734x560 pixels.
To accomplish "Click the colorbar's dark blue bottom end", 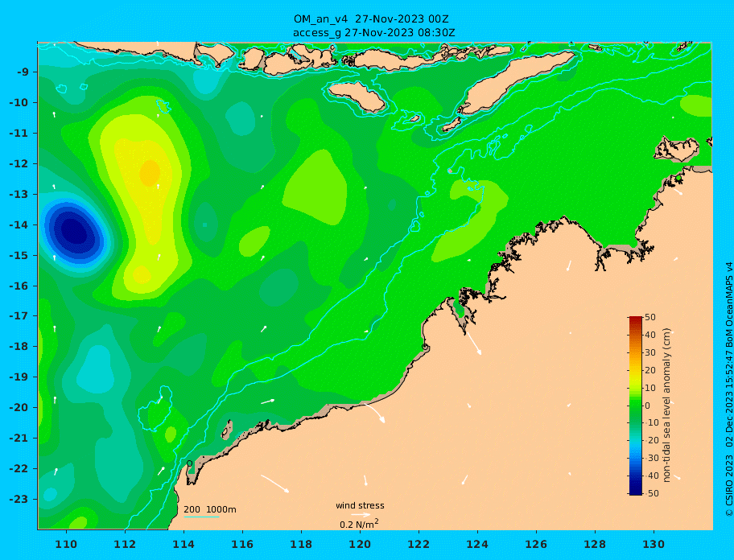I will [635, 492].
